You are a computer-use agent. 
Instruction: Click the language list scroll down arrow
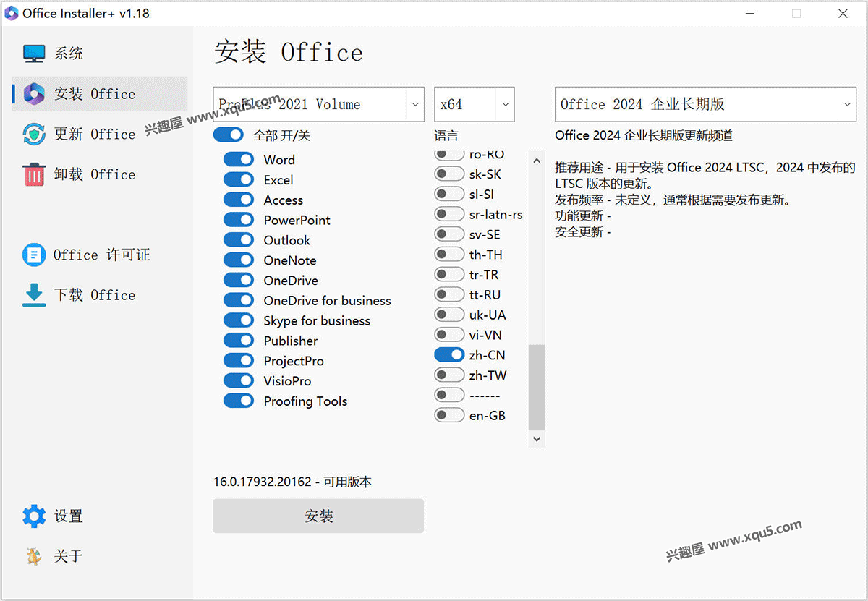pyautogui.click(x=536, y=438)
